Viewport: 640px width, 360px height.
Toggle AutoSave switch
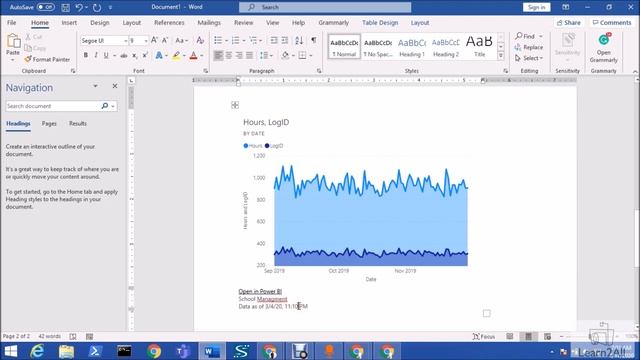45,7
